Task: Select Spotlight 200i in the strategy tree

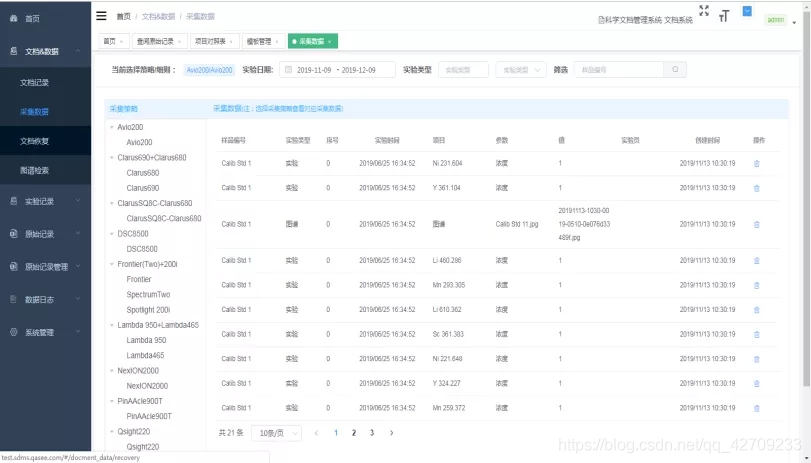Action: [148, 310]
